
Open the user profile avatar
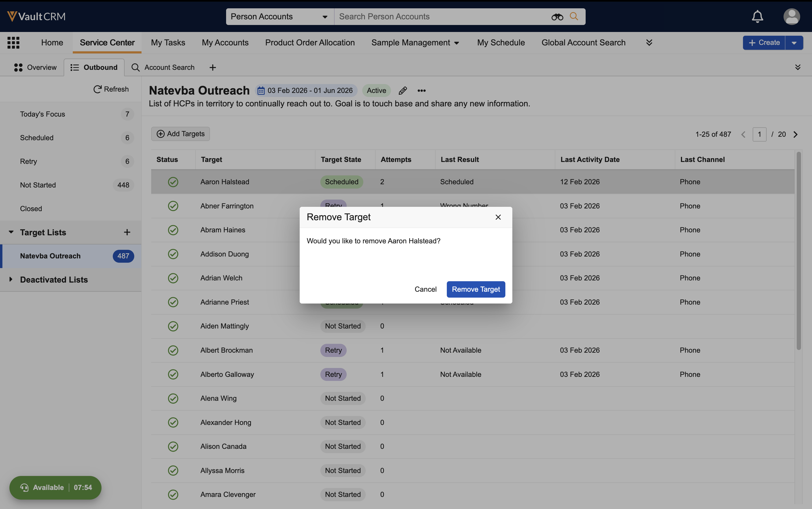click(x=792, y=16)
